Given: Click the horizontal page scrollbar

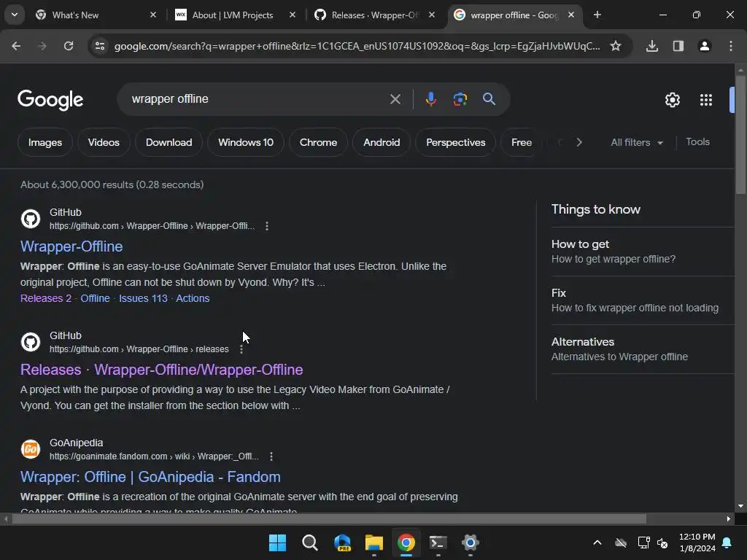Looking at the screenshot, I should (329, 518).
